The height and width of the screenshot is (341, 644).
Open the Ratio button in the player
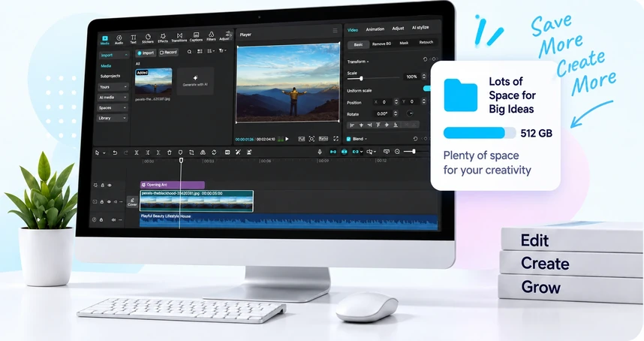[x=324, y=139]
